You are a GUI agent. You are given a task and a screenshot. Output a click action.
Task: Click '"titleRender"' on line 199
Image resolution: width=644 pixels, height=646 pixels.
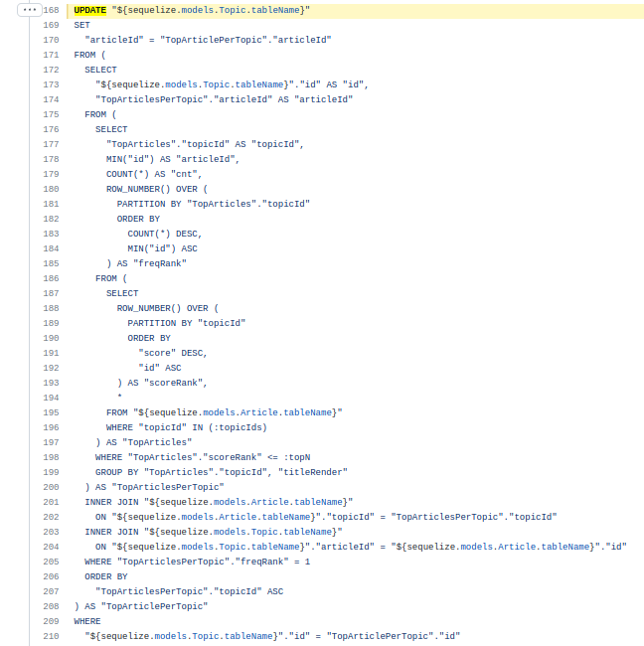click(x=313, y=472)
